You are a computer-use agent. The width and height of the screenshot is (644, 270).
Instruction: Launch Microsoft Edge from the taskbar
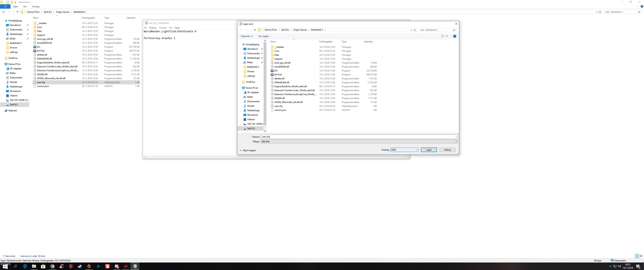coord(25,266)
